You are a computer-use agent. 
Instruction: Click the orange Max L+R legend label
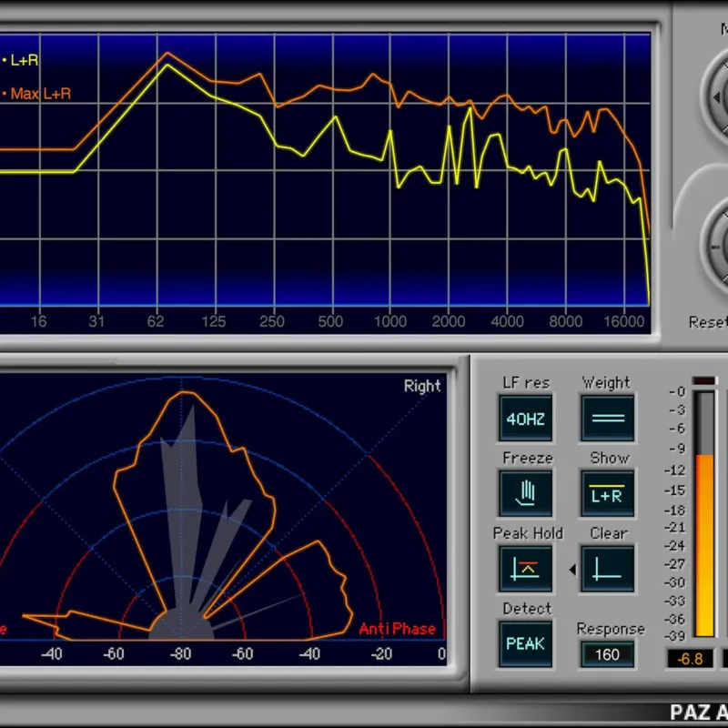40,94
